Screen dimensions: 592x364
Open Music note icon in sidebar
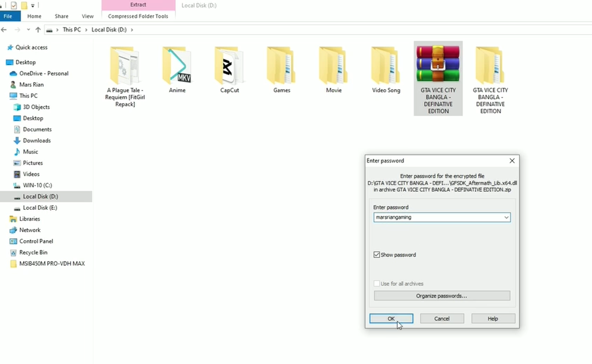[x=17, y=152]
